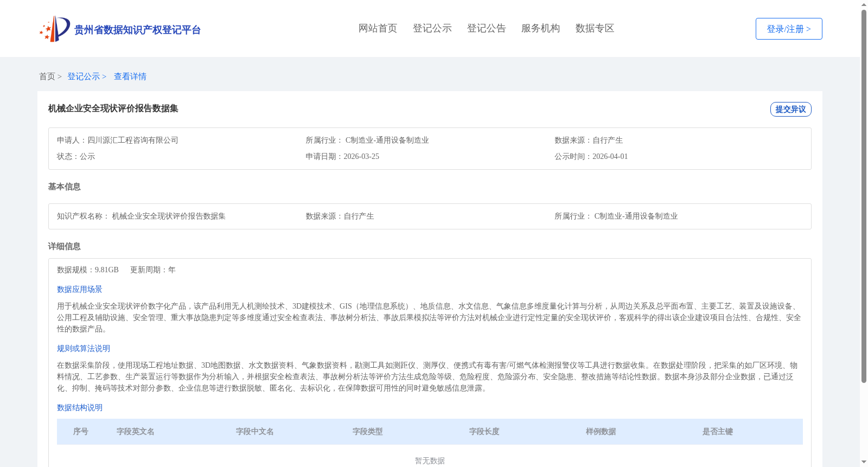Screen dimensions: 868x467
Task: Click scrollbar down arrow
Action: point(864,463)
